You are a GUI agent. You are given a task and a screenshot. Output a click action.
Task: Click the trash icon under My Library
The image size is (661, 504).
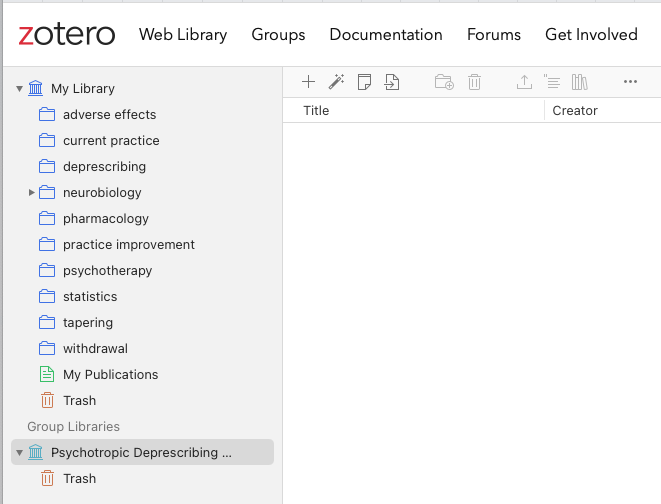click(47, 400)
